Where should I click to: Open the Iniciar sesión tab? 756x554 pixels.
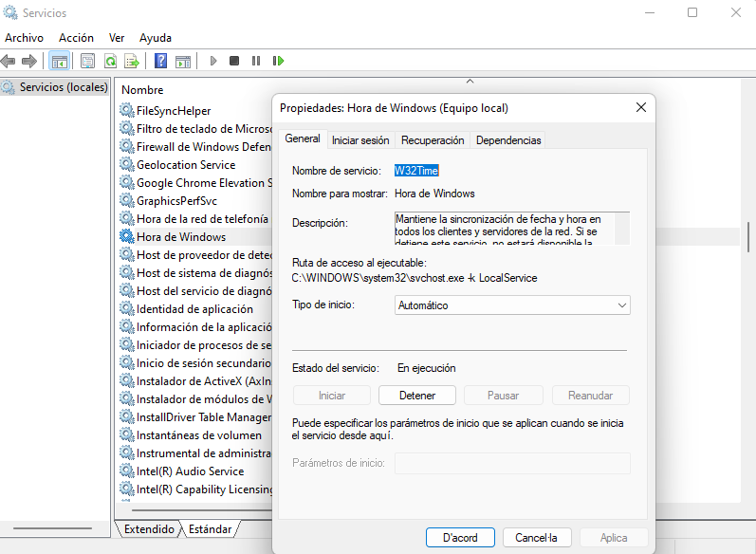360,139
